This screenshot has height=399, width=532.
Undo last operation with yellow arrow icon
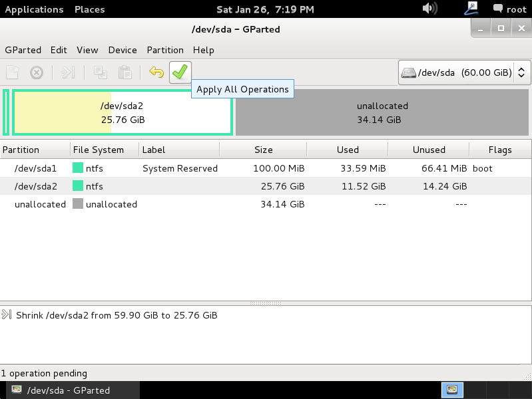pos(156,72)
